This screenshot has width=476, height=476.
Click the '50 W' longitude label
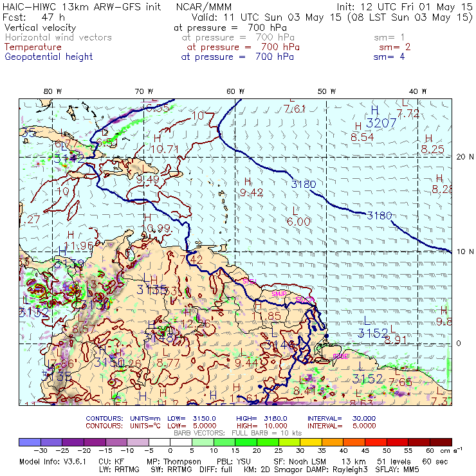[327, 91]
